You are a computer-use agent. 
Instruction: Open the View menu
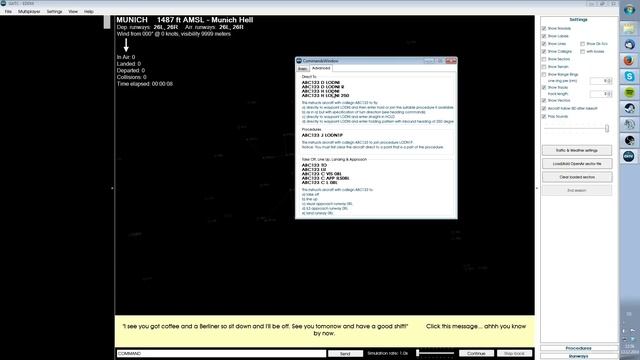point(73,11)
